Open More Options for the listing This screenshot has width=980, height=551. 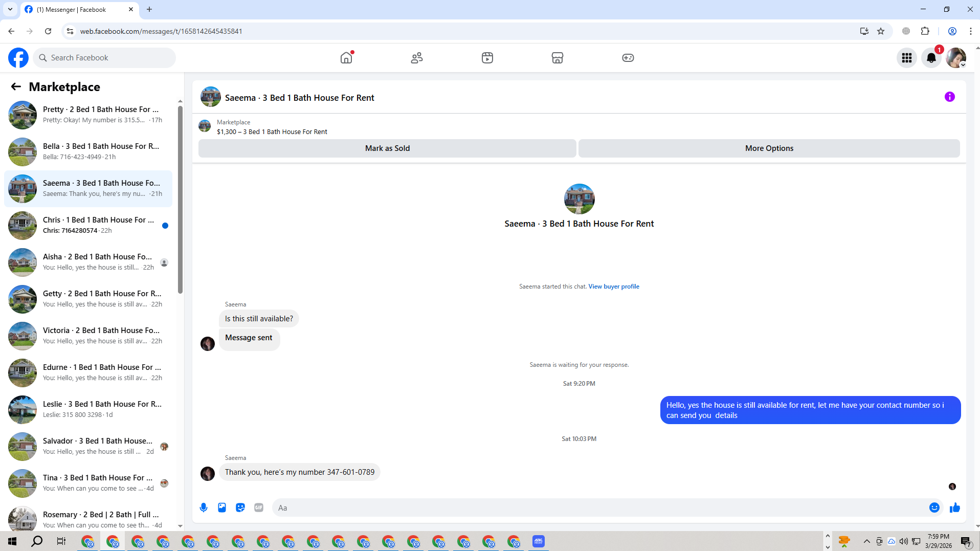pyautogui.click(x=769, y=148)
